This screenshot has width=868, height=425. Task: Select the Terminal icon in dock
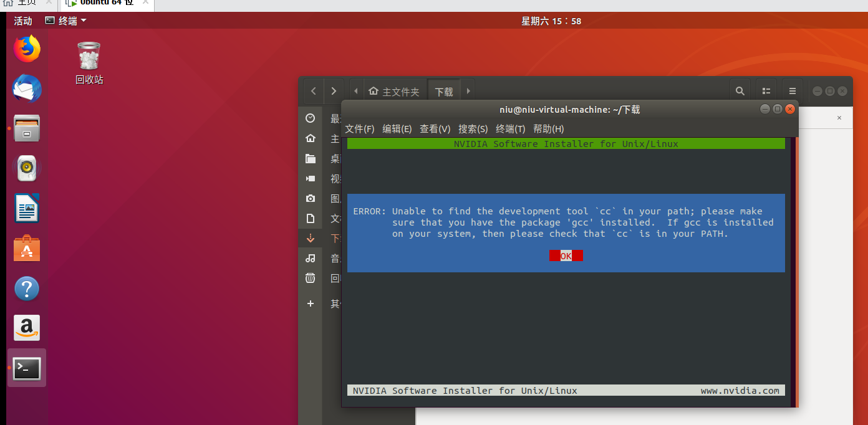27,368
